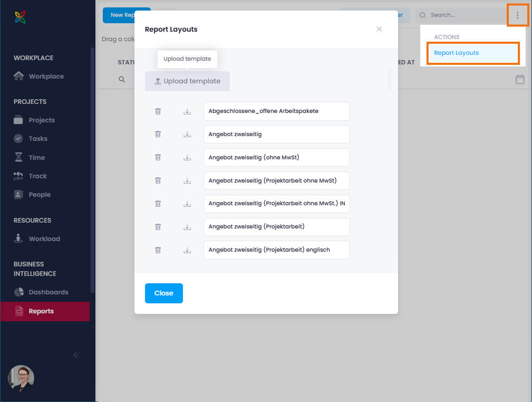
Task: Delete the Abgeschlossene_offene Arbeitspakete template
Action: [x=158, y=111]
